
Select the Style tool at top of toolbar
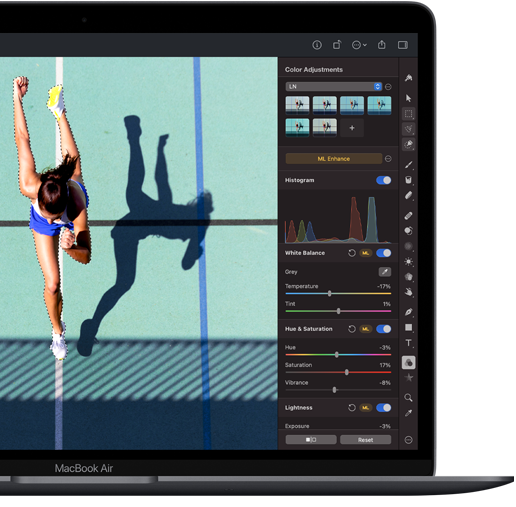408,78
